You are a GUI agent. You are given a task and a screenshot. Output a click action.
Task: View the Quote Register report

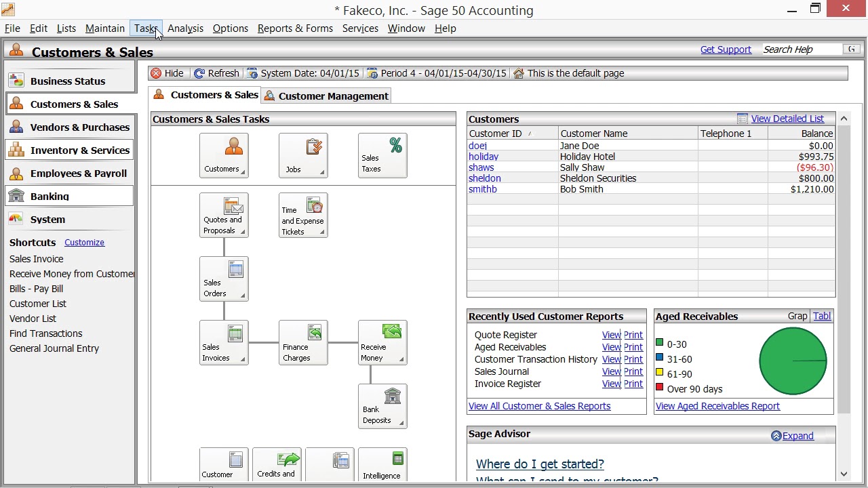point(611,335)
